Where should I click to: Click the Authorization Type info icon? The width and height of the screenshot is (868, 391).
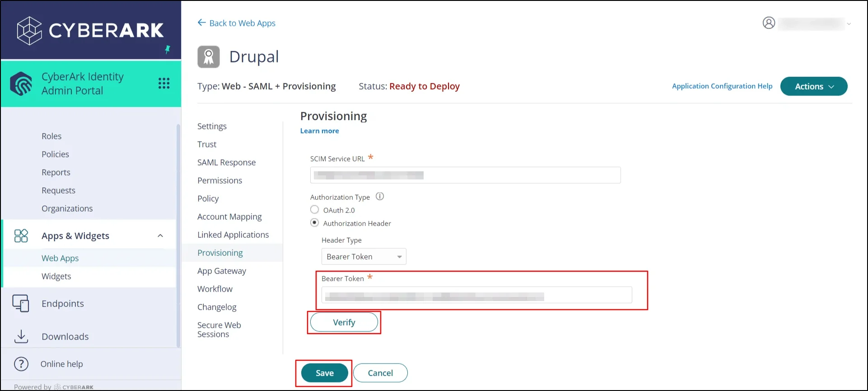(x=380, y=196)
